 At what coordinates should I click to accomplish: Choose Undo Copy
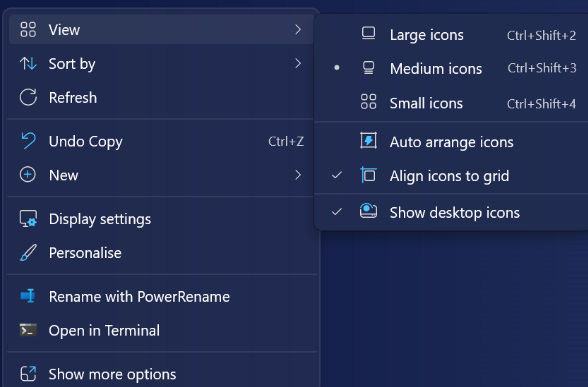tap(161, 141)
